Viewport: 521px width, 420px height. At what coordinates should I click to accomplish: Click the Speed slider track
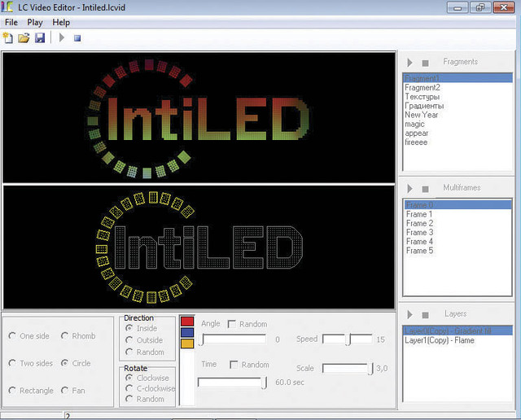348,339
